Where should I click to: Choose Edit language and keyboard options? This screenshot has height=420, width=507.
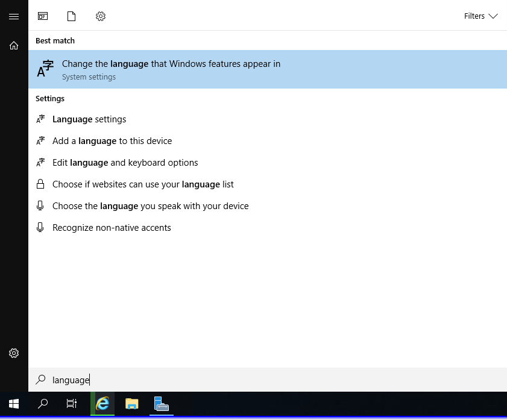[125, 162]
